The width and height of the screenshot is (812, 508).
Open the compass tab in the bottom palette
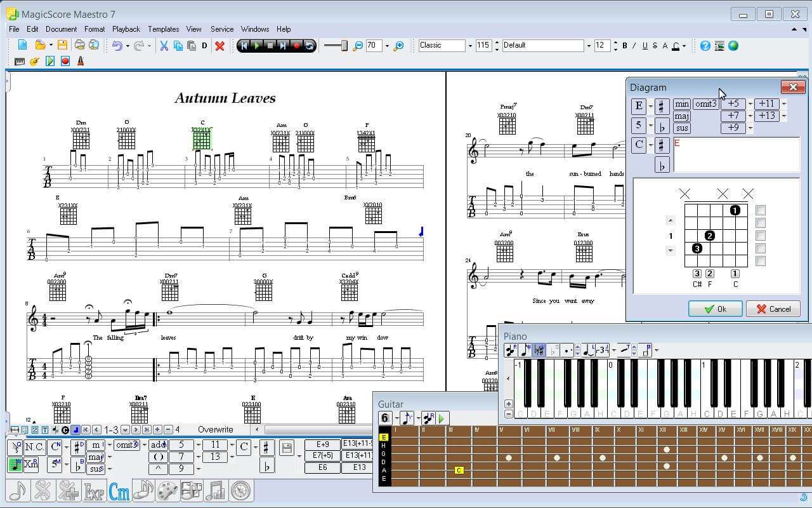(x=240, y=491)
